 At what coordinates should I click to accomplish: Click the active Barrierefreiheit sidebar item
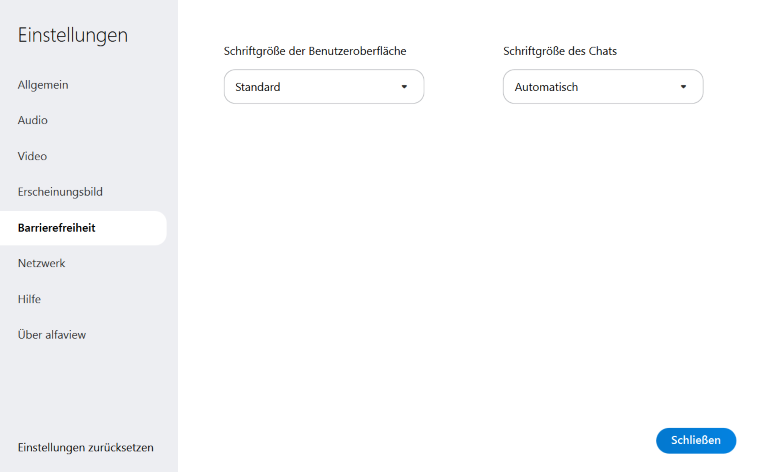[x=57, y=228]
